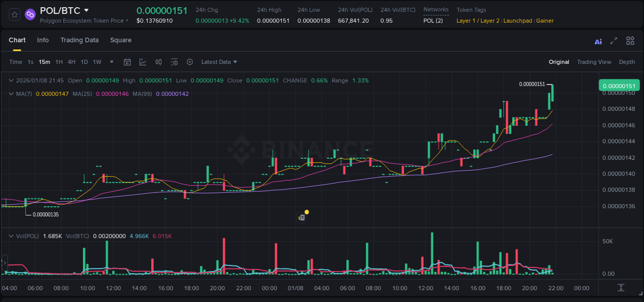This screenshot has height=302, width=644.
Task: Open the candlestick comparison icon
Action: click(x=158, y=62)
